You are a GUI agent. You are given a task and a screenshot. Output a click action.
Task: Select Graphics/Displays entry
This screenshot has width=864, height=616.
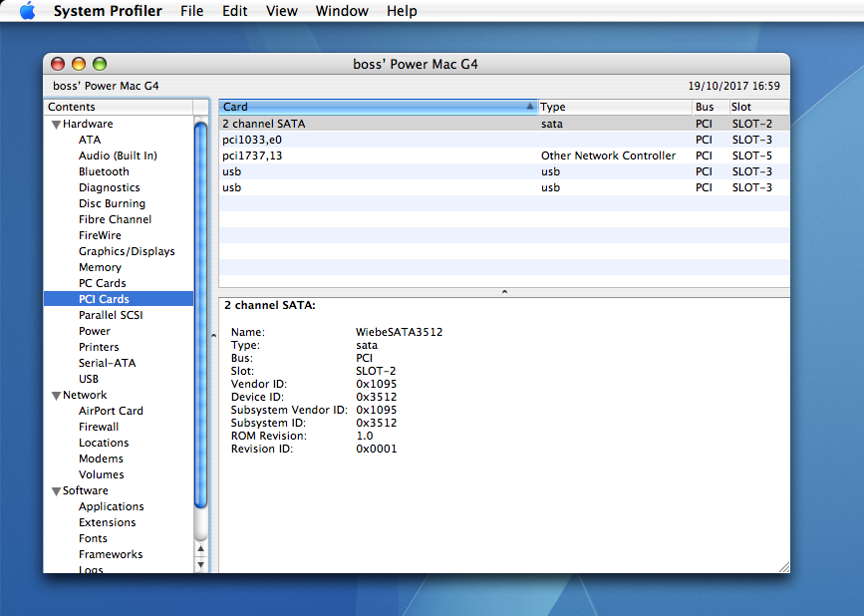pos(127,252)
